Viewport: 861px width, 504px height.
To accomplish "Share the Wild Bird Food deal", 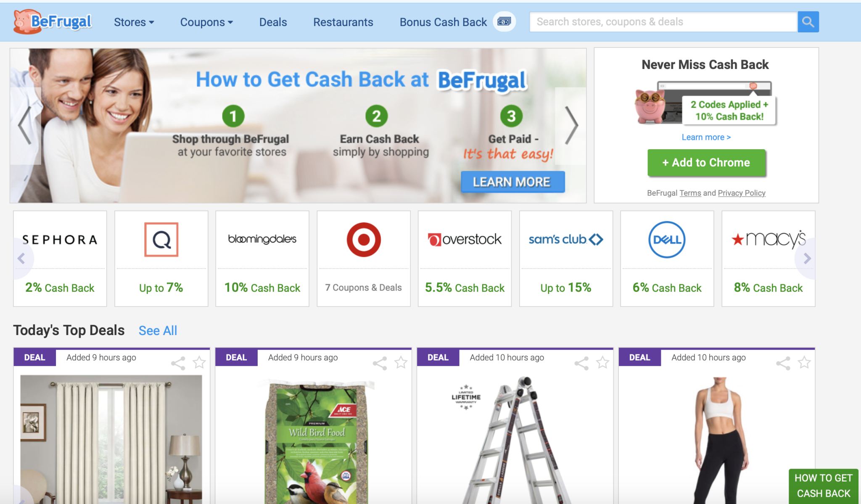I will point(380,363).
